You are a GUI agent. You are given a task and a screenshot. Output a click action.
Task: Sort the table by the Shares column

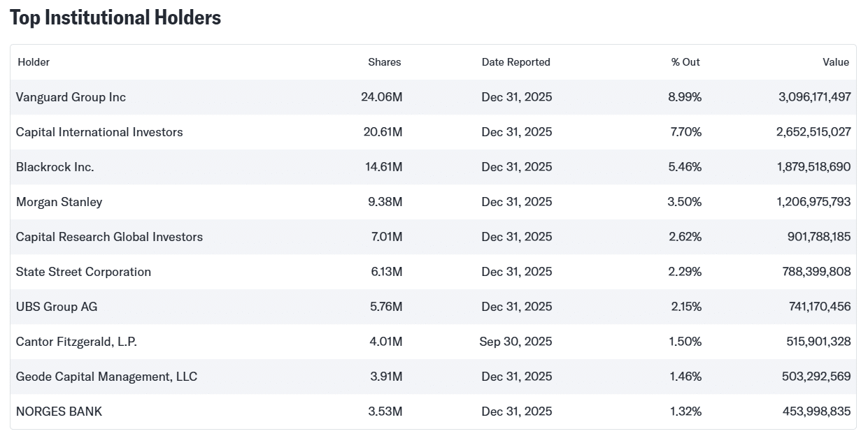pos(384,62)
